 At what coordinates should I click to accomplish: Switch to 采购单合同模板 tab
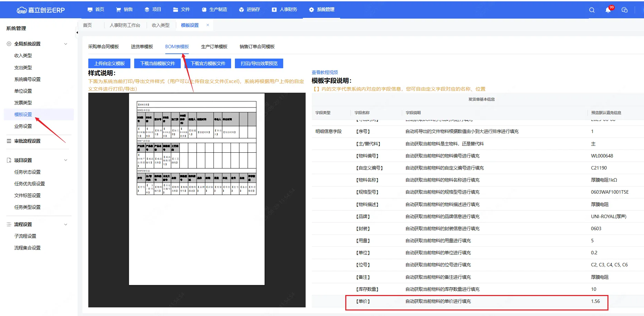coord(103,47)
